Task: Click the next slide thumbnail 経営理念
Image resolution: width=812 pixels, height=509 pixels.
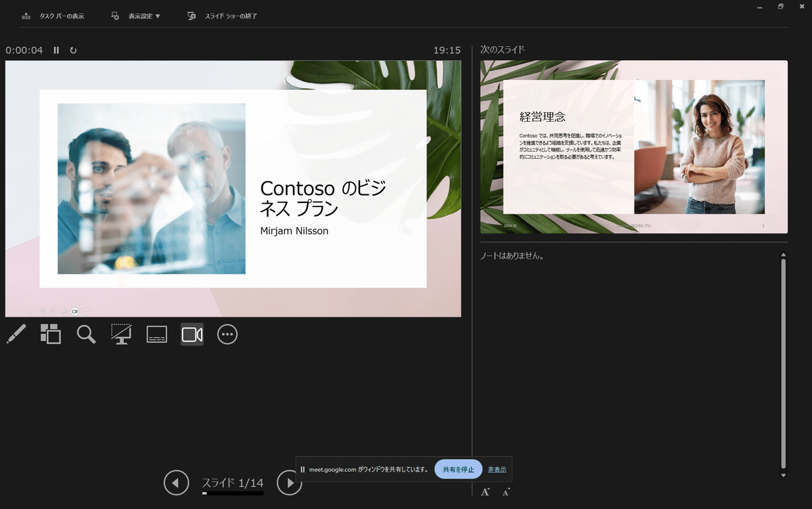Action: coord(634,147)
